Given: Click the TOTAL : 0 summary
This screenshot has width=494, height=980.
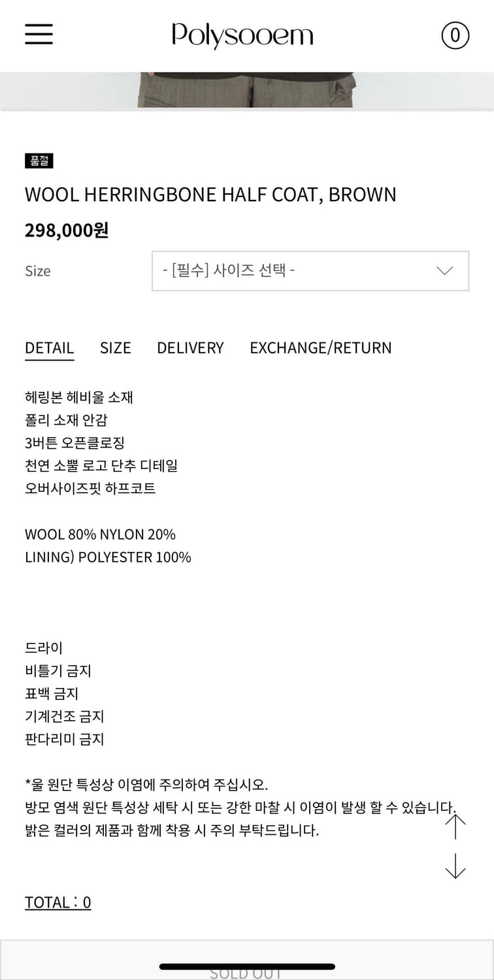Looking at the screenshot, I should pyautogui.click(x=58, y=902).
